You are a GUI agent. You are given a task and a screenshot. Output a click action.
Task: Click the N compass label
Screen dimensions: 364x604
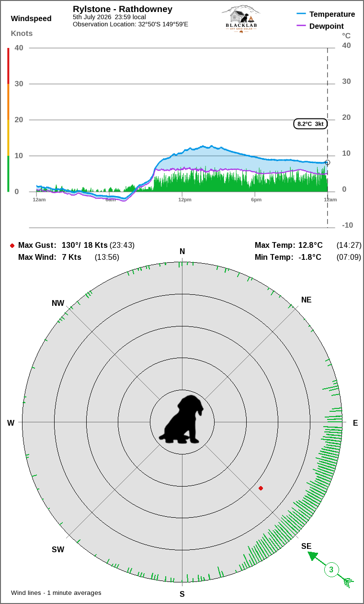(182, 252)
